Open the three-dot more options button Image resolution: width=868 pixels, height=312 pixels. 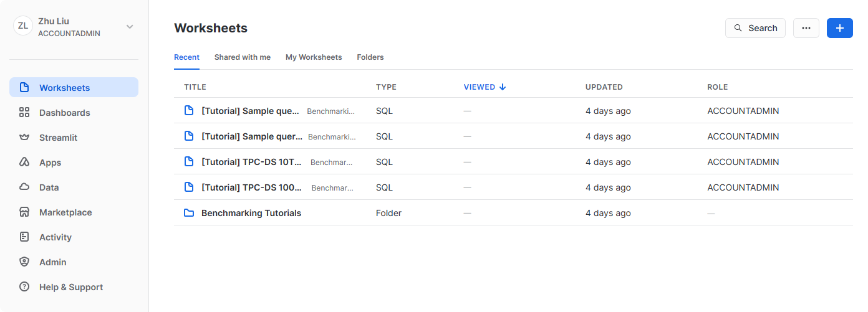coord(806,28)
